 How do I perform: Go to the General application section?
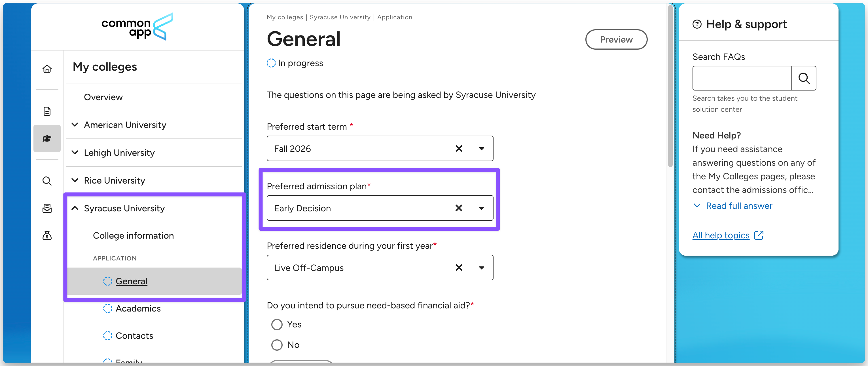click(x=132, y=281)
